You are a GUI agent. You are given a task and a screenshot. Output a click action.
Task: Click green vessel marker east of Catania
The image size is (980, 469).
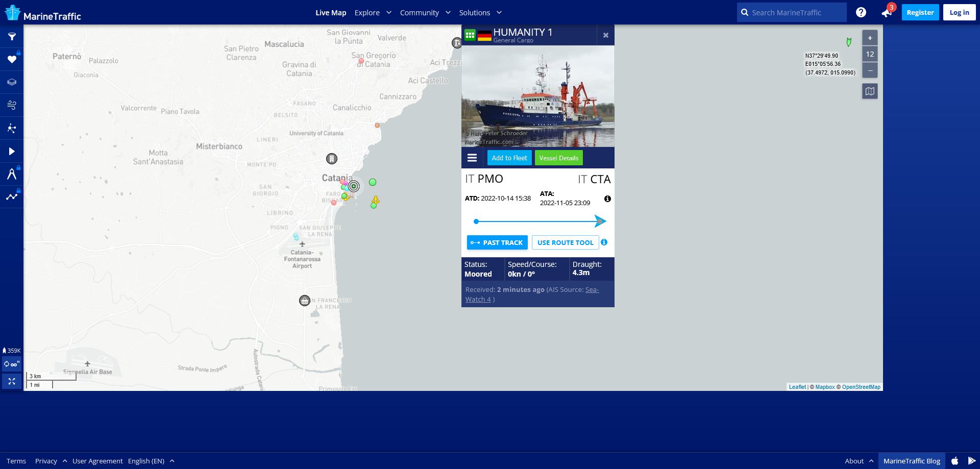click(x=373, y=182)
